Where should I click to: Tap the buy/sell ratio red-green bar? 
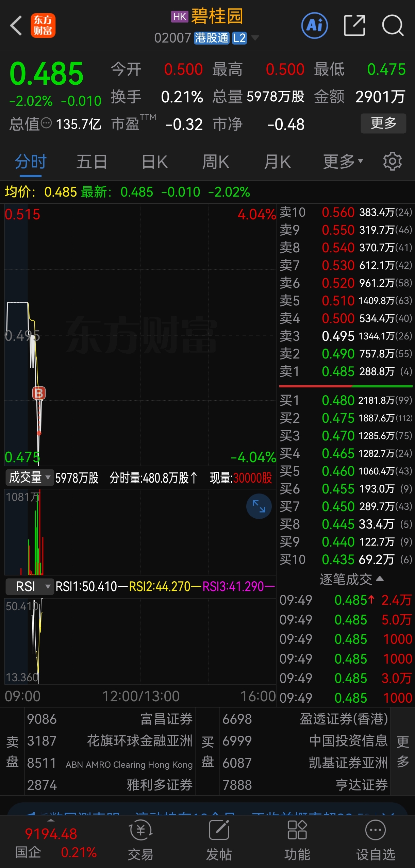pyautogui.click(x=346, y=386)
